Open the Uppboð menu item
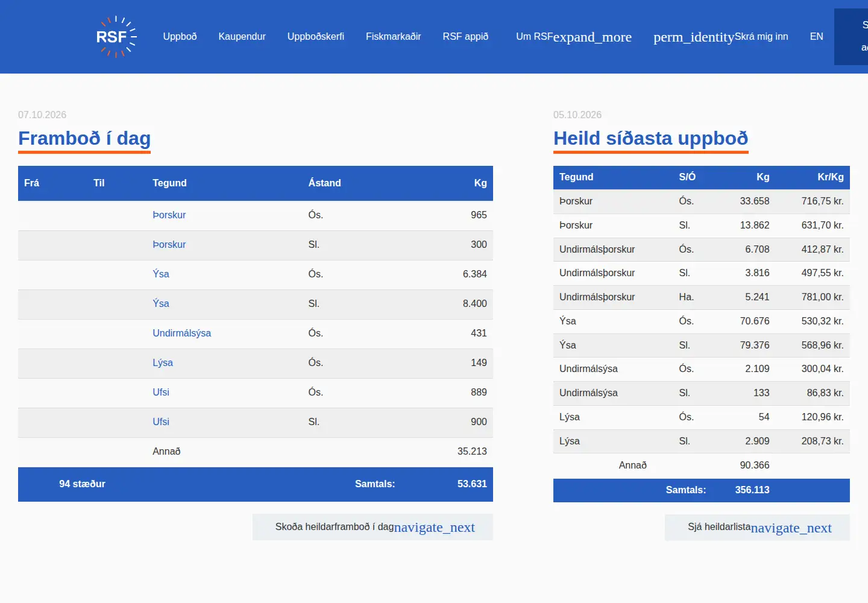Screen dimensions: 868x603 tap(180, 37)
